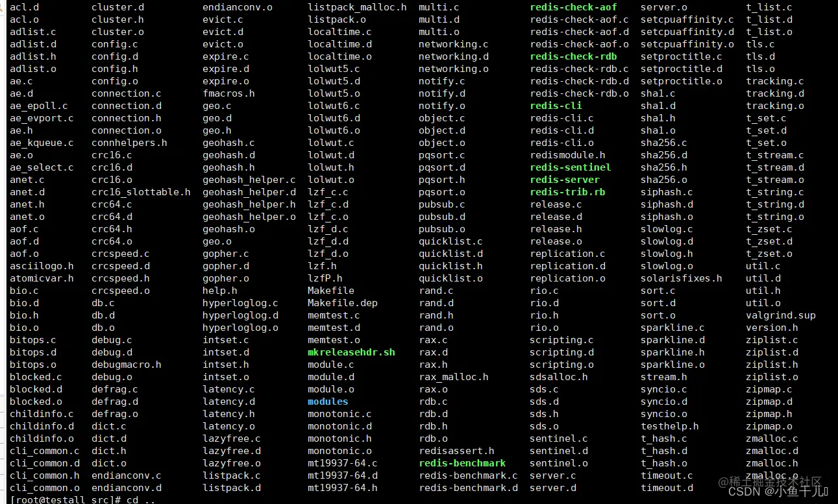Select the redis-trib.rb file name
838x504 pixels.
coord(567,192)
